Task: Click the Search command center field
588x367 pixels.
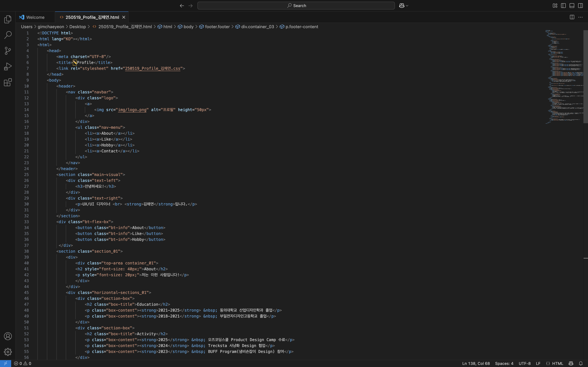Action: point(296,6)
